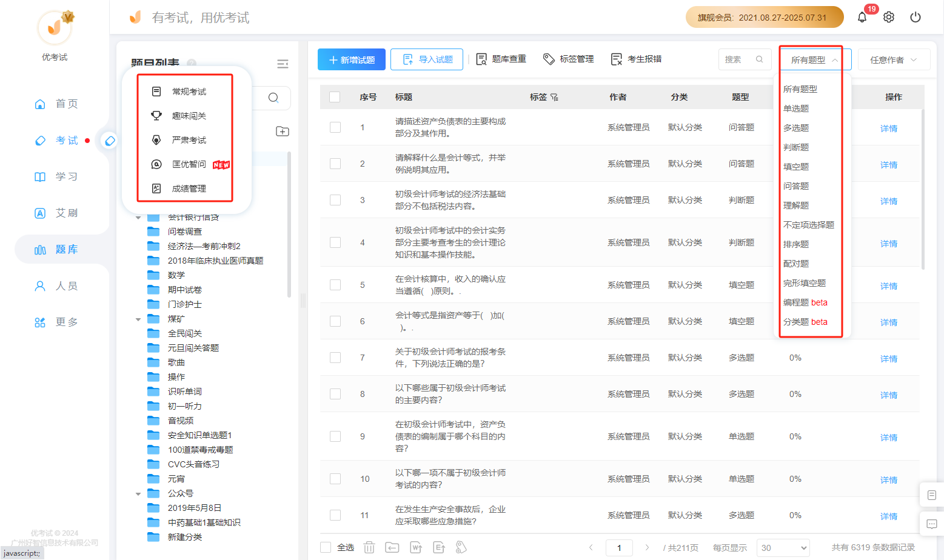
Task: Choose 不定项选择题 in the type list
Action: click(809, 225)
